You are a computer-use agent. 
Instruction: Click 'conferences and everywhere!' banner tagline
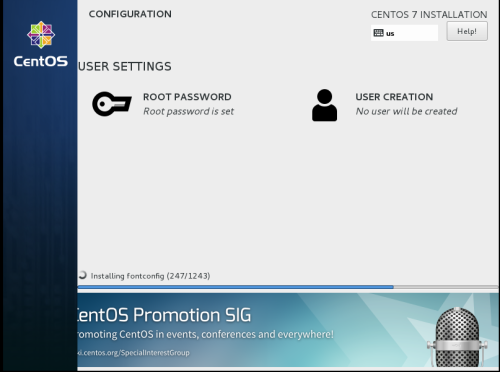[x=267, y=334]
